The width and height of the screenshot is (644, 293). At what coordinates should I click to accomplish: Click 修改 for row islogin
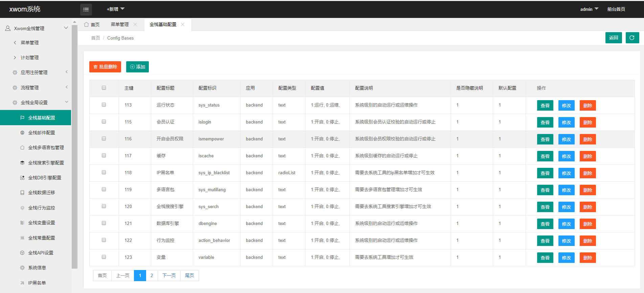pyautogui.click(x=567, y=122)
